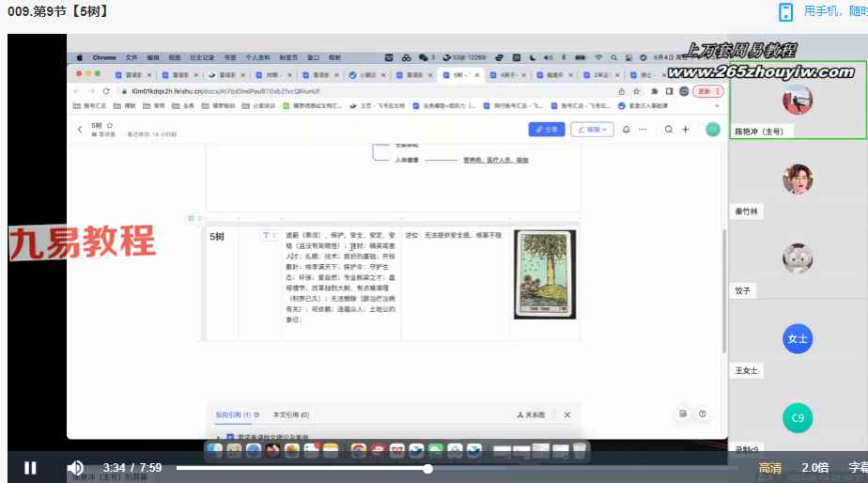Click the plus create new icon
The width and height of the screenshot is (868, 483).
[686, 130]
